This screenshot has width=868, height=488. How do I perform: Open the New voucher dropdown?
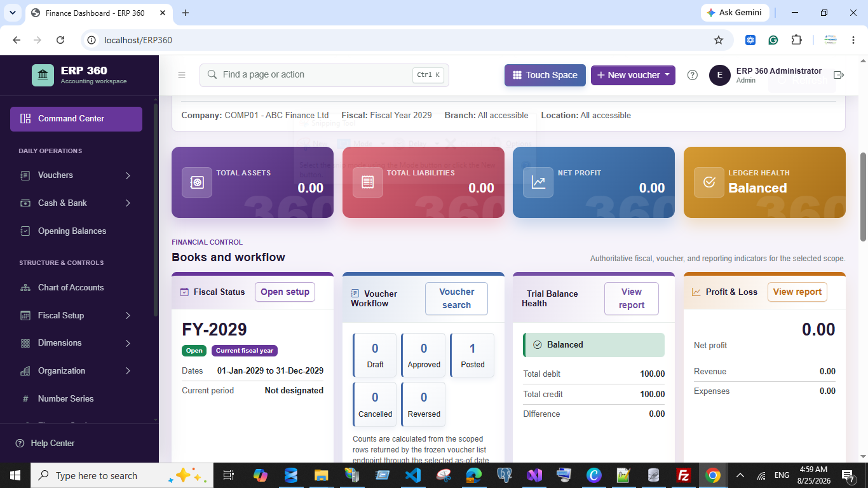coord(633,75)
